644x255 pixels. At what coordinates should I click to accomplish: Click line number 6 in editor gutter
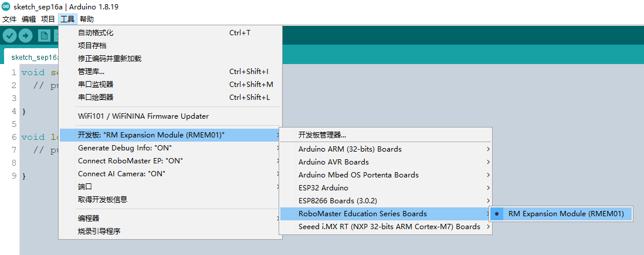[14, 137]
